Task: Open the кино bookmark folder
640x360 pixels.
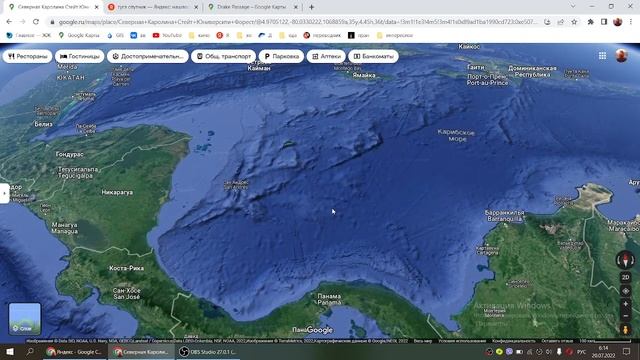Action: click(x=199, y=36)
